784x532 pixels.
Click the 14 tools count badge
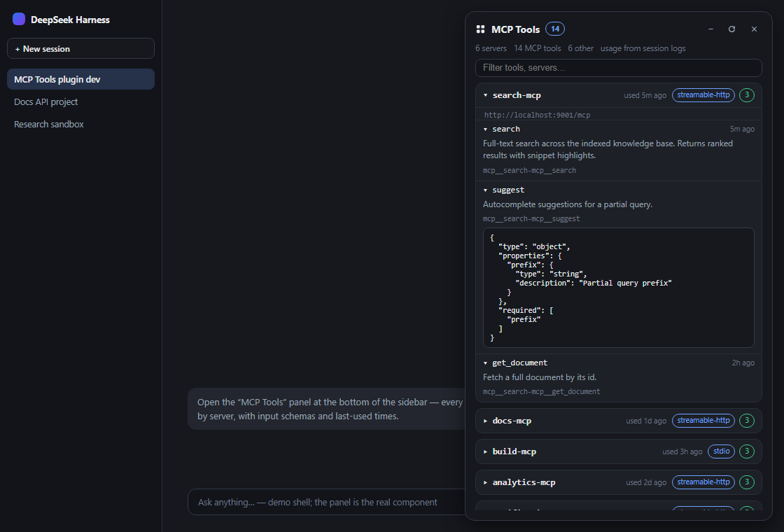click(x=555, y=29)
